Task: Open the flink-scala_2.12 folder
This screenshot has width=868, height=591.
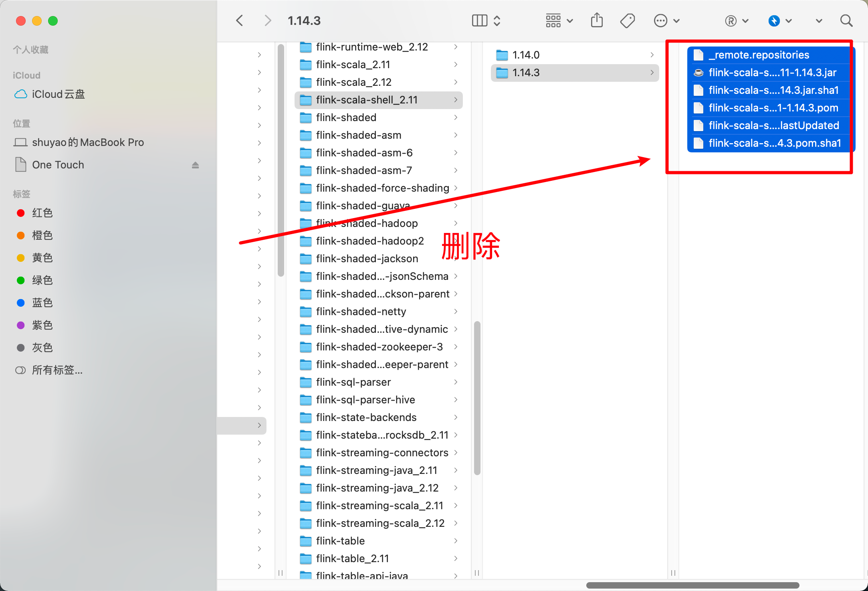Action: pyautogui.click(x=378, y=82)
